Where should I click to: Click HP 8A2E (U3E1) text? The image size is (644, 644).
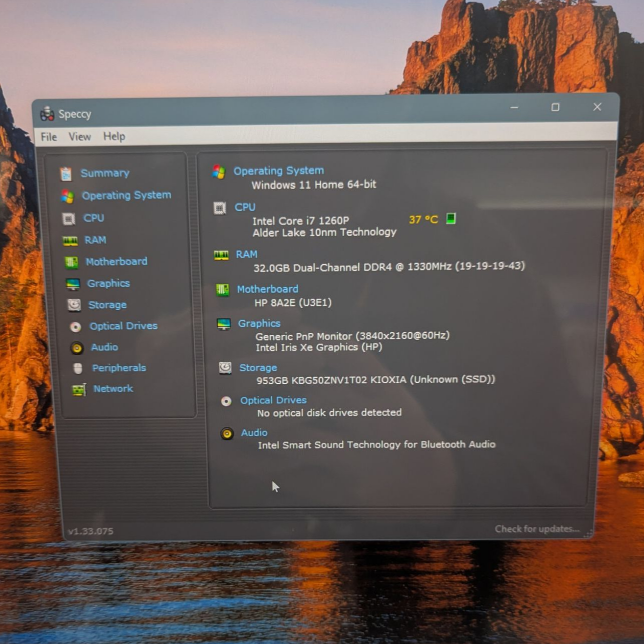pos(293,302)
